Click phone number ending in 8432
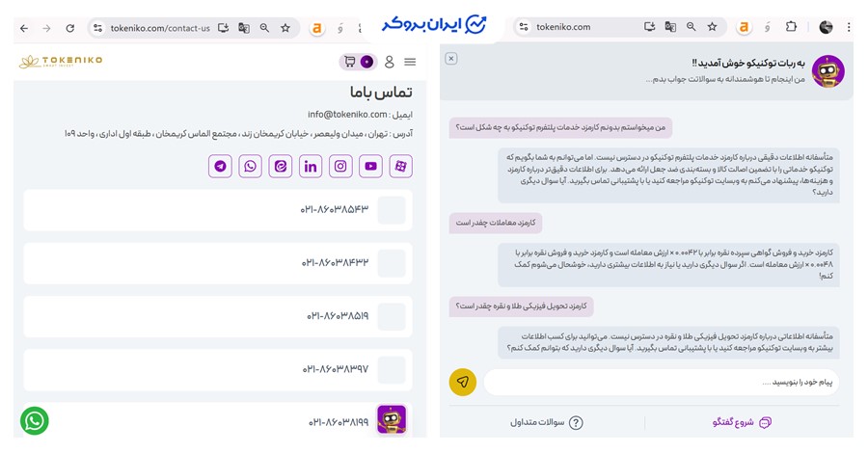868x453 pixels. [335, 263]
